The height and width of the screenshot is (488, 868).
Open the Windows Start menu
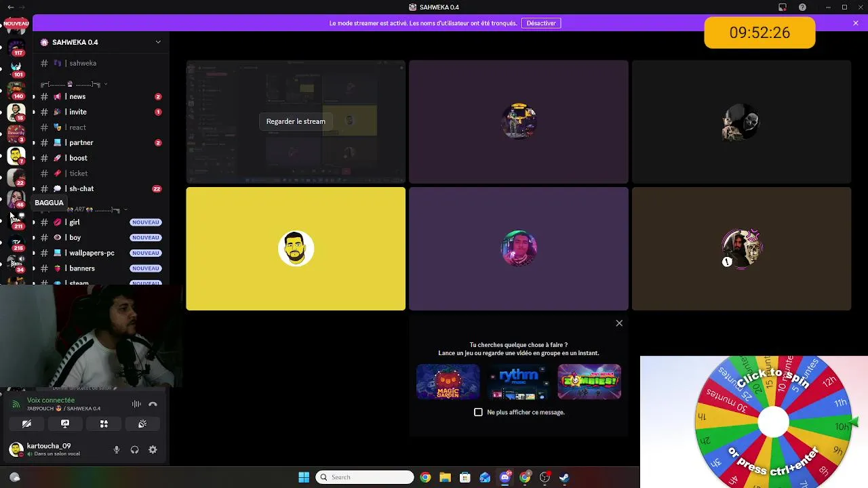(304, 477)
